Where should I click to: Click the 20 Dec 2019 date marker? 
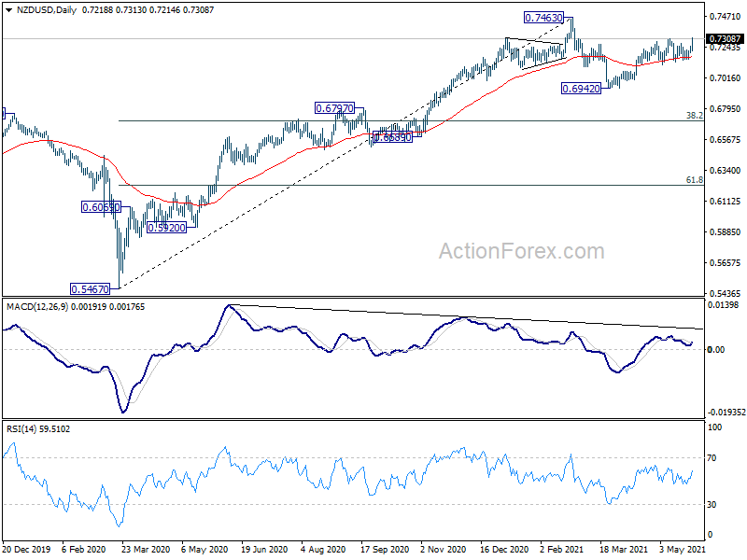(27, 549)
